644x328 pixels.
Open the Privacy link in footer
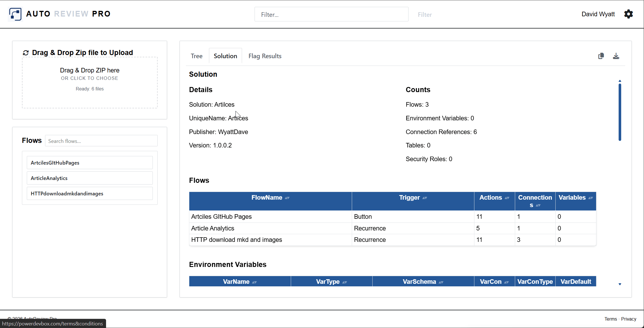click(629, 319)
